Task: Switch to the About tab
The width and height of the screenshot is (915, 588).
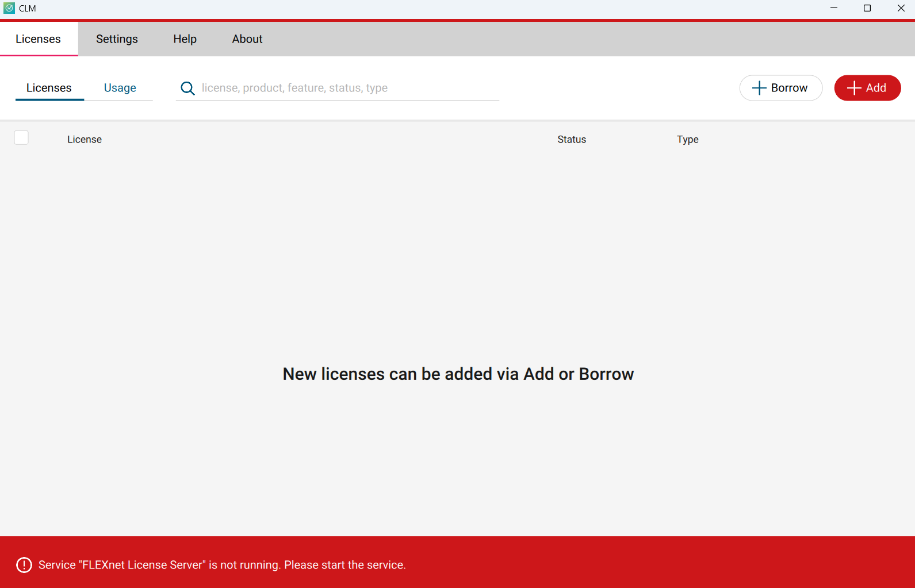Action: [x=247, y=39]
